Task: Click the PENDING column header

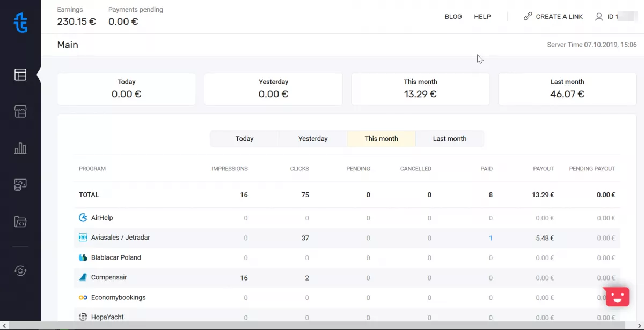Action: click(x=358, y=169)
